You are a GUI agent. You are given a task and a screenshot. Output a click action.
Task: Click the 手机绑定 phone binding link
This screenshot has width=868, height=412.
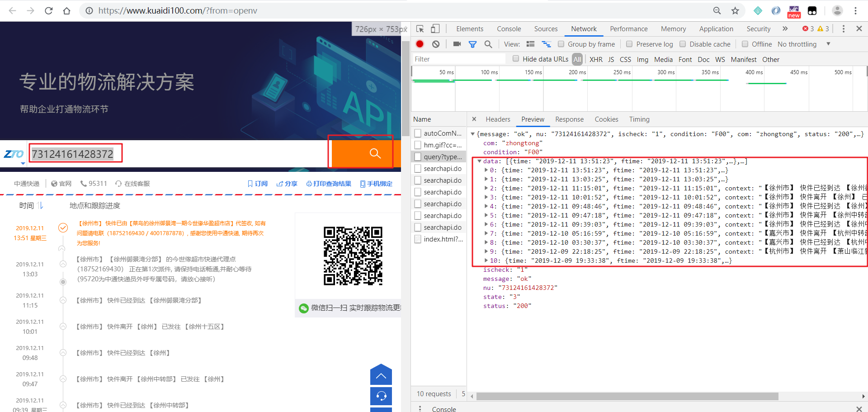[376, 184]
